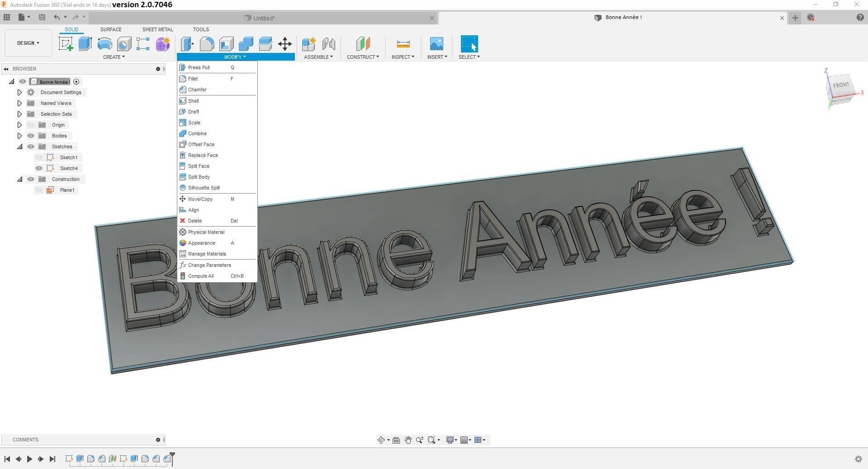Expand the Bodies folder

point(19,136)
